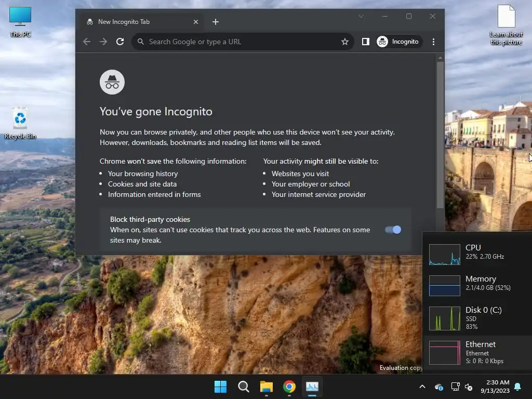Open network status tray icon

point(455,387)
